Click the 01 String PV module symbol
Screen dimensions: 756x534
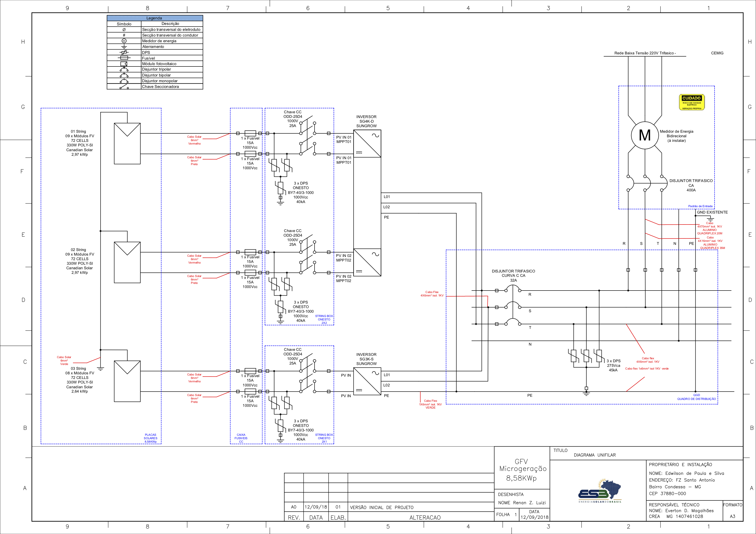click(x=127, y=143)
